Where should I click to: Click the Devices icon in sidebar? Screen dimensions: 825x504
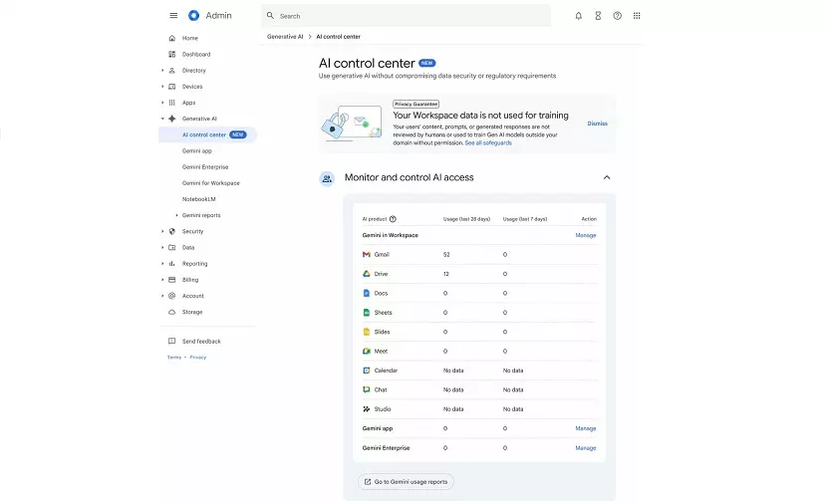click(172, 87)
